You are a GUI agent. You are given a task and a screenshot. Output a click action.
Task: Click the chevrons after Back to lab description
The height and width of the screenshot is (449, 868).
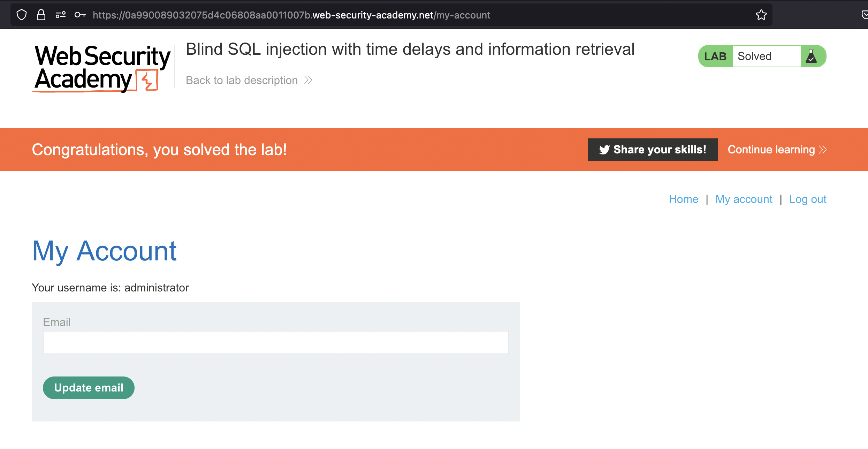pyautogui.click(x=308, y=80)
